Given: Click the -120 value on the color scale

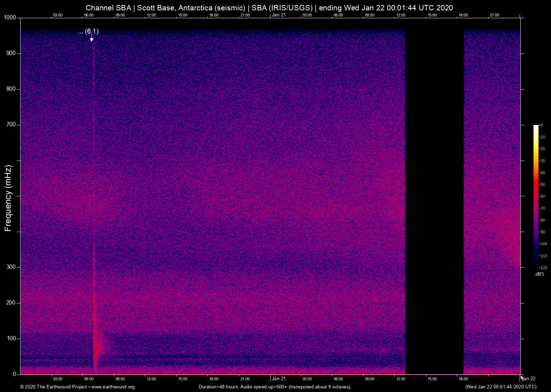Looking at the screenshot, I should (x=543, y=267).
